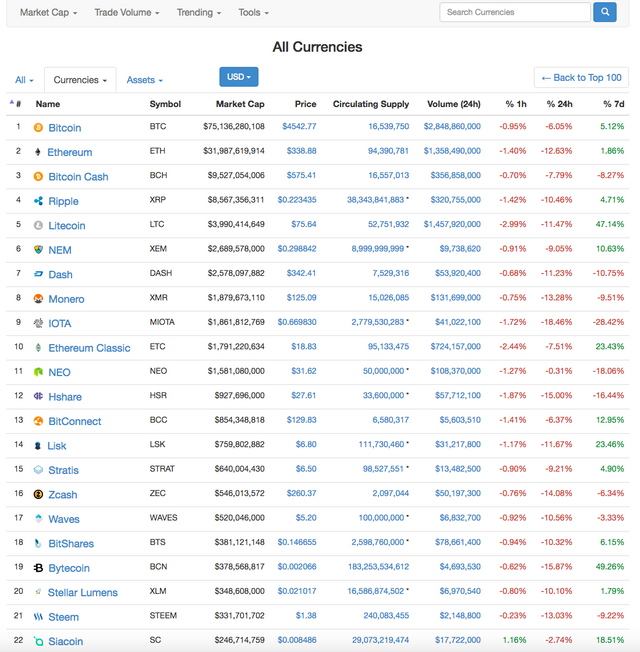Open the All filter dropdown
The height and width of the screenshot is (652, 640).
click(24, 80)
